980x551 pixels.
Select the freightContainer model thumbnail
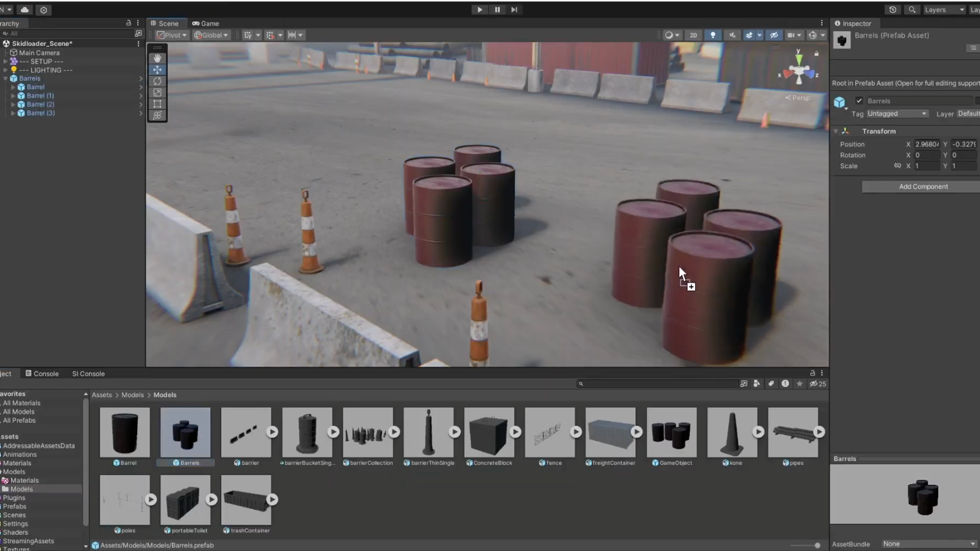coord(610,432)
